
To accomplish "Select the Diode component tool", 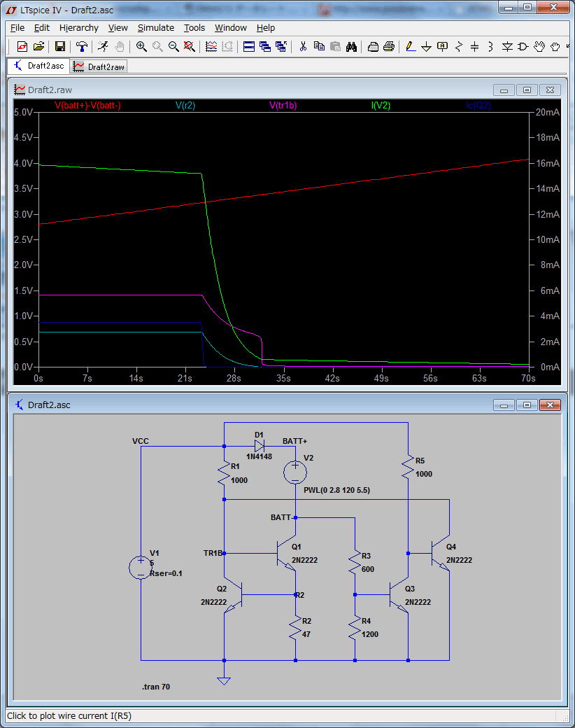I will 507,46.
